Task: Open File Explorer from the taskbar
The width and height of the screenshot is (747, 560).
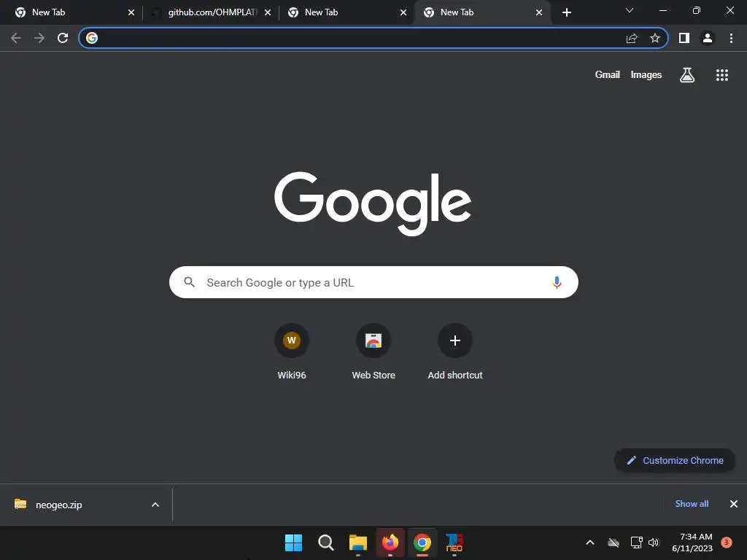Action: [x=357, y=542]
